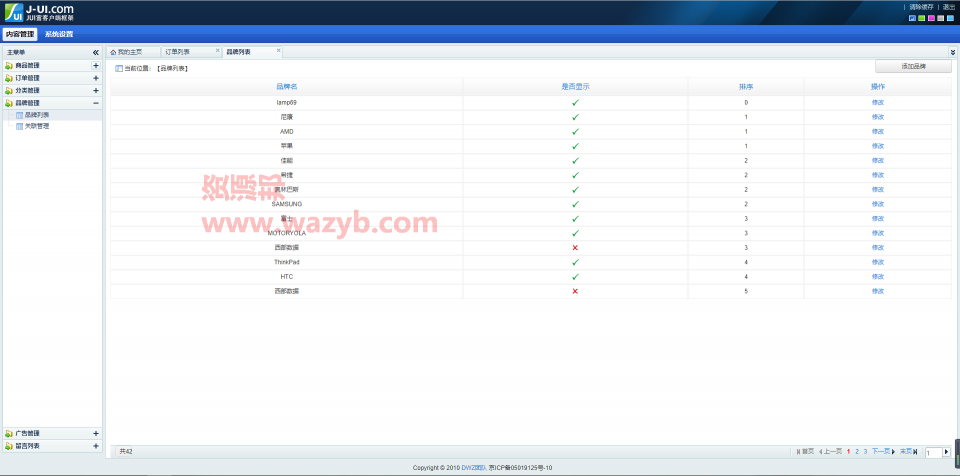This screenshot has width=960, height=476.
Task: Click the 添加品牌 button
Action: pyautogui.click(x=913, y=66)
